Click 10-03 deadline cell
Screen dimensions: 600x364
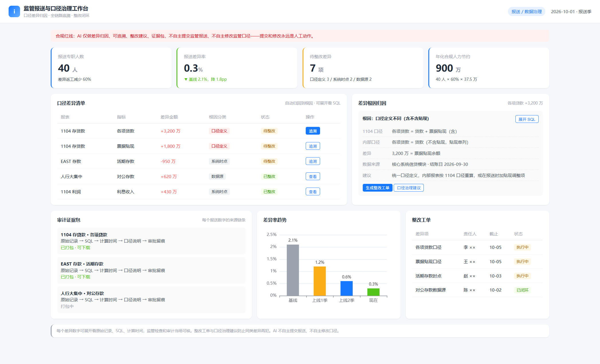[x=495, y=276]
